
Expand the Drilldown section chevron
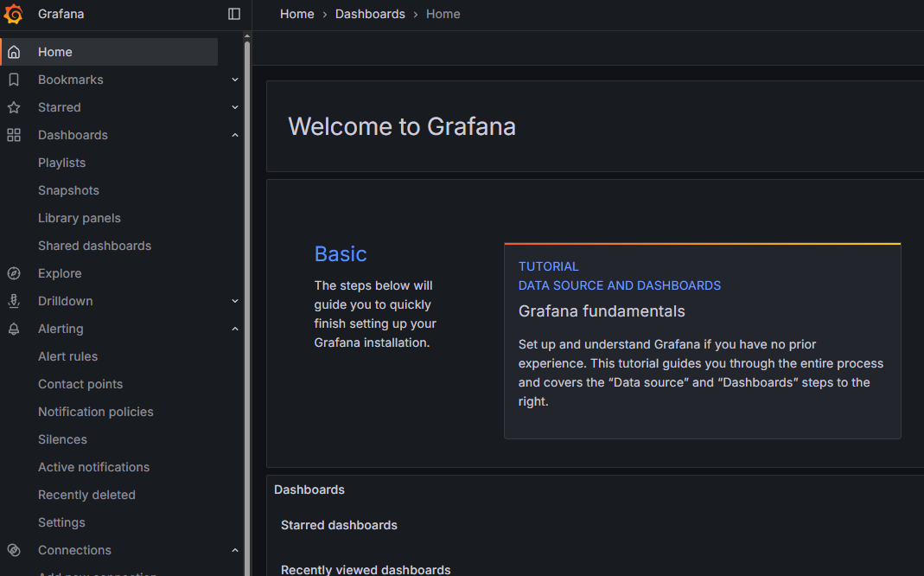tap(235, 301)
